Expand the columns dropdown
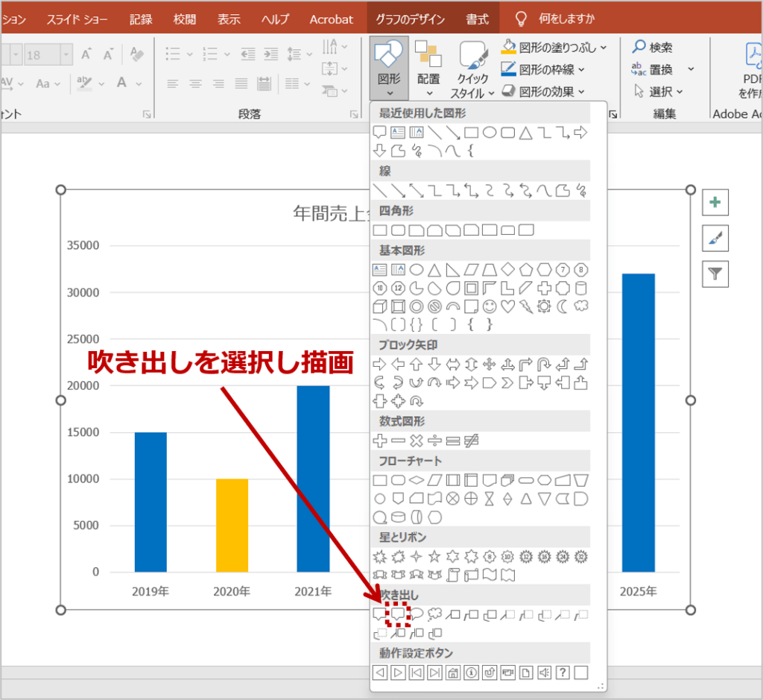763x700 pixels. click(x=307, y=84)
